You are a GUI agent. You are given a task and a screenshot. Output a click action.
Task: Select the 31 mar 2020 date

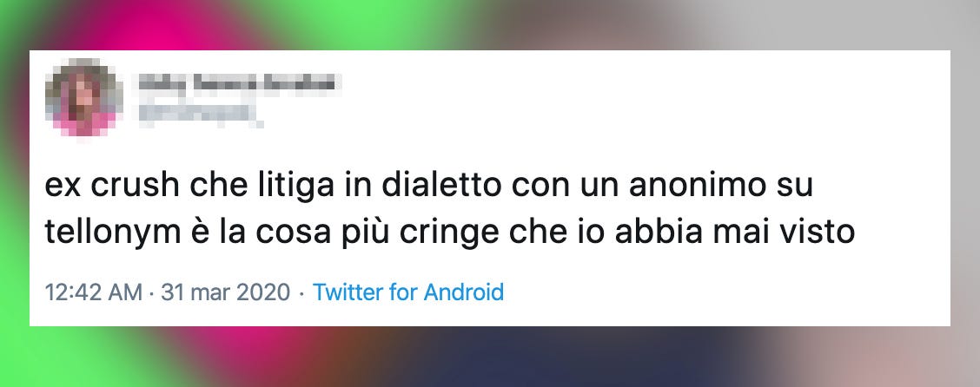point(226,292)
